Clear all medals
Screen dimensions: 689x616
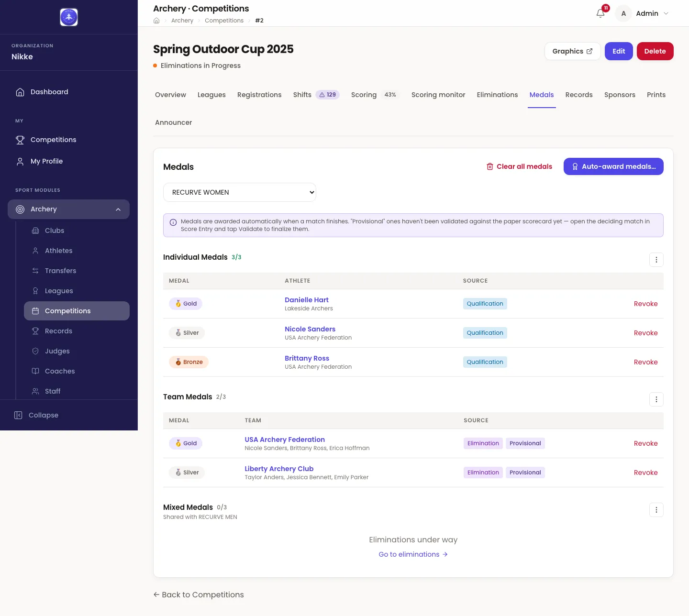pos(519,166)
